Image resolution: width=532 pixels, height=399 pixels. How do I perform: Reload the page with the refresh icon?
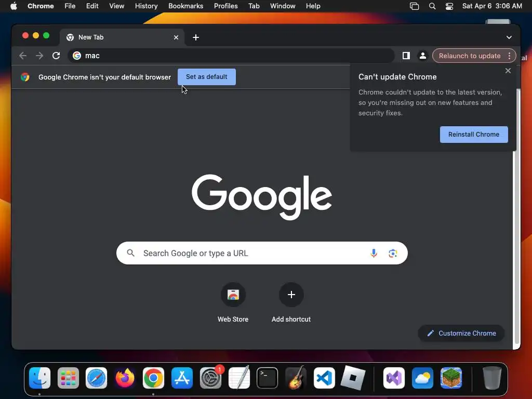[56, 56]
